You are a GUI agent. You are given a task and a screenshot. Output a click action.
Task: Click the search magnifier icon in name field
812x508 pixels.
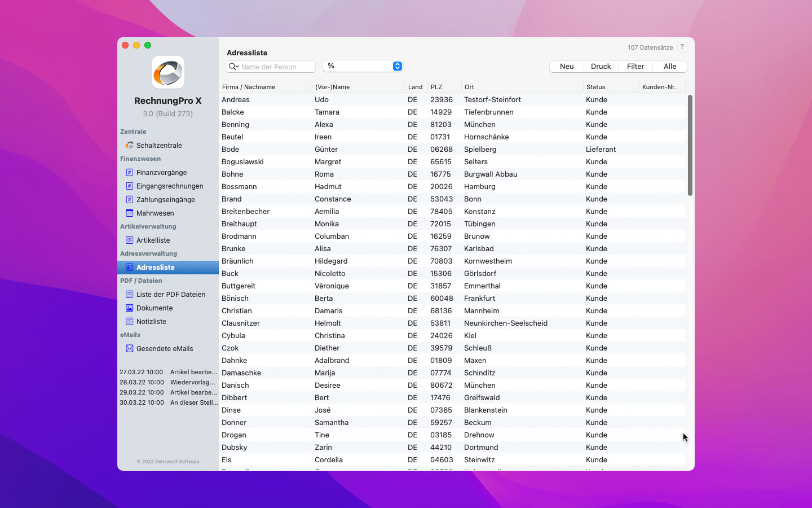tap(233, 67)
